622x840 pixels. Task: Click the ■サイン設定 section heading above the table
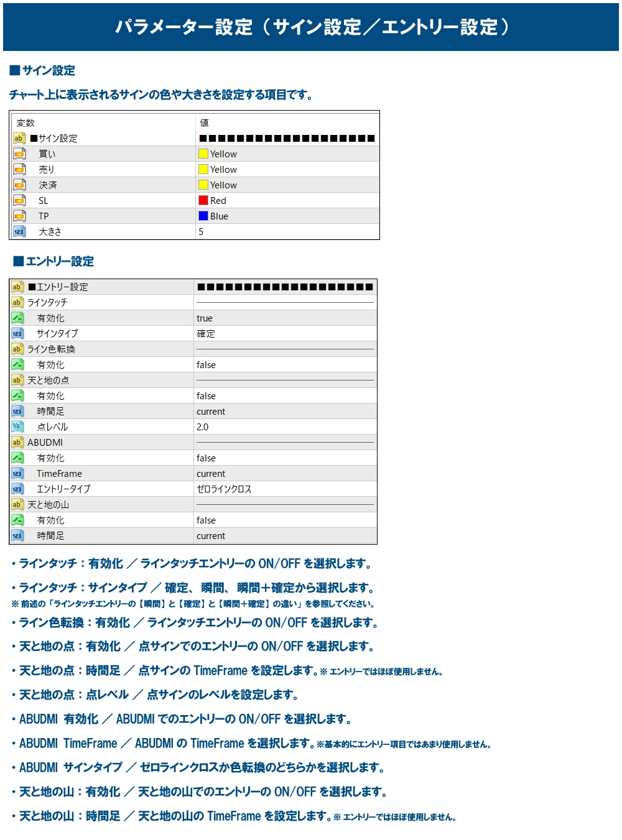pyautogui.click(x=42, y=70)
